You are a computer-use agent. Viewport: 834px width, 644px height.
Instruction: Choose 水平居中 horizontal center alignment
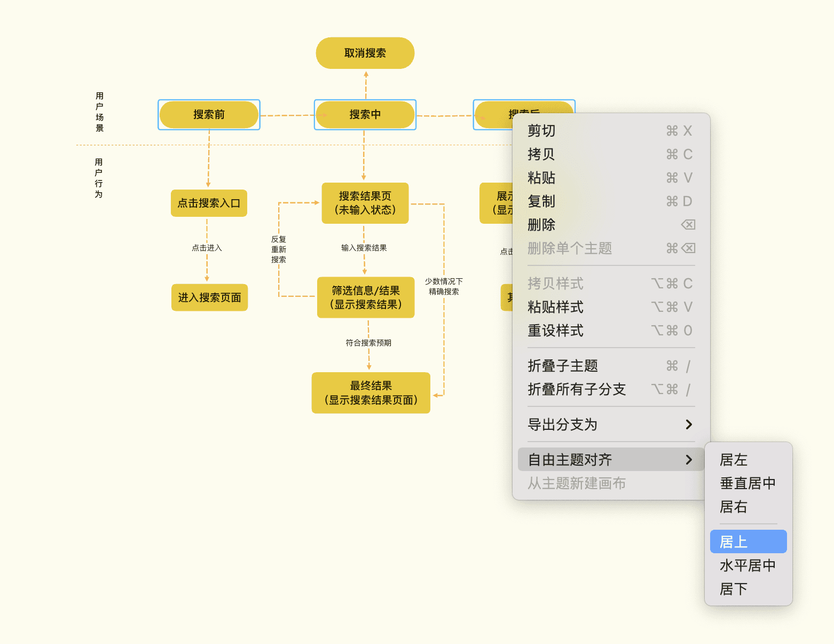click(748, 565)
